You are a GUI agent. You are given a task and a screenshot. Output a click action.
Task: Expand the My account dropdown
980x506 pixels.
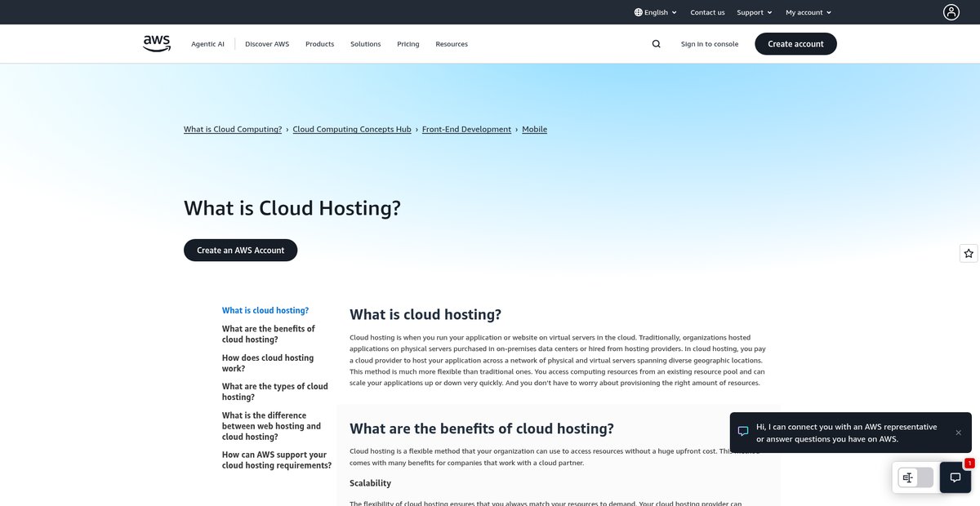point(808,12)
